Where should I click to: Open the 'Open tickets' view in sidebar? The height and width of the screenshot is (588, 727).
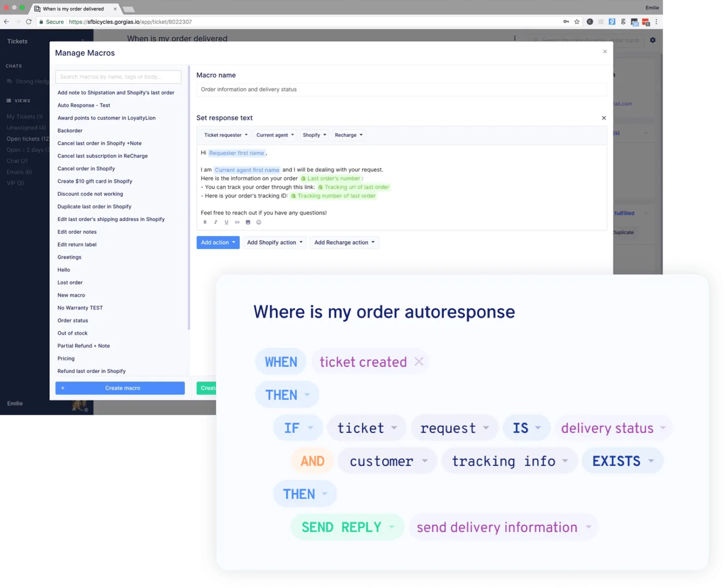tap(28, 139)
